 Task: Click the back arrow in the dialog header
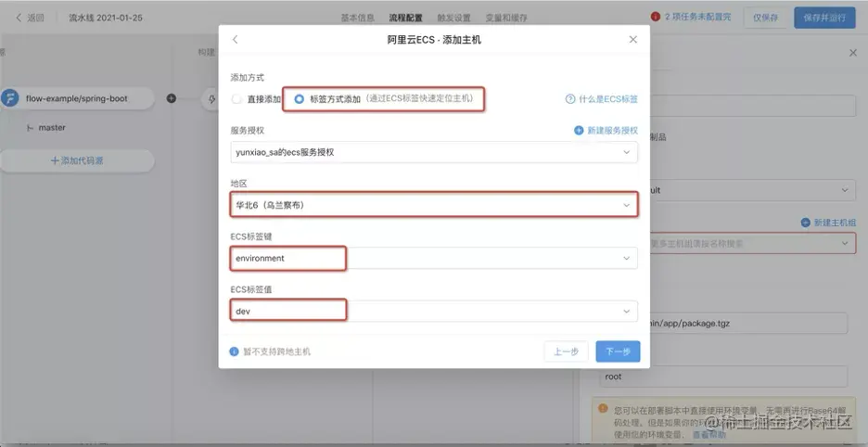(x=236, y=39)
